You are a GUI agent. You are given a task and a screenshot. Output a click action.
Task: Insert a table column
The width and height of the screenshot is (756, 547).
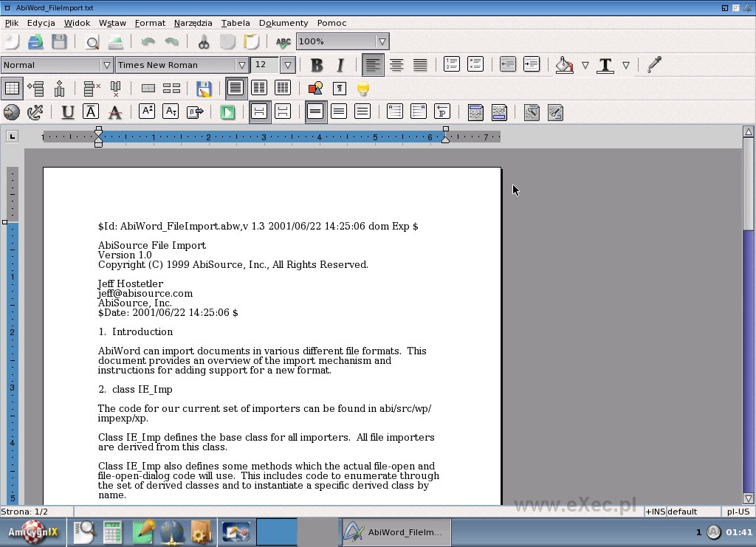59,88
